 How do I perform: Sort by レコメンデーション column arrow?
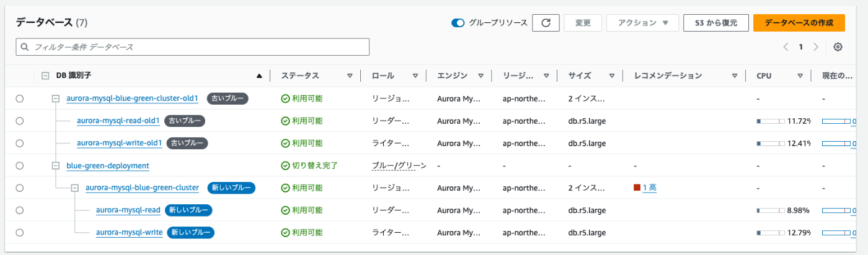point(734,76)
